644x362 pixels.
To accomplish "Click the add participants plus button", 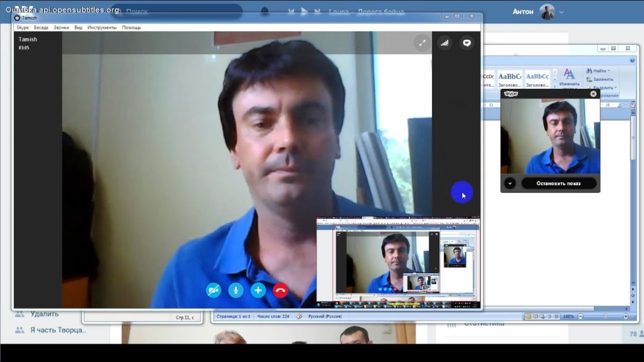I will [x=258, y=290].
